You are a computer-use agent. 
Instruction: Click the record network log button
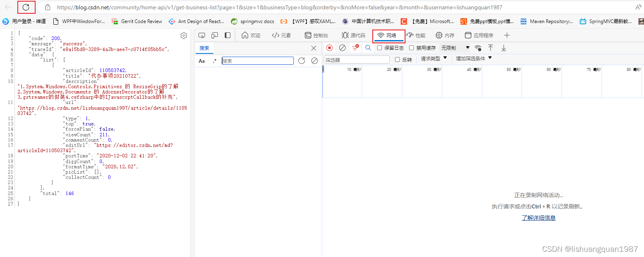tap(329, 48)
